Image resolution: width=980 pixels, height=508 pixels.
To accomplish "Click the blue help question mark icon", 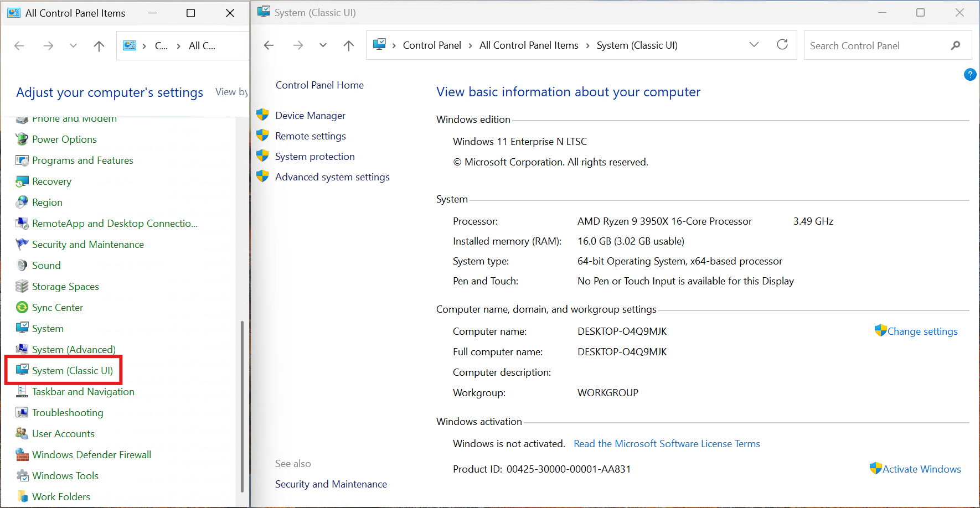I will [970, 75].
